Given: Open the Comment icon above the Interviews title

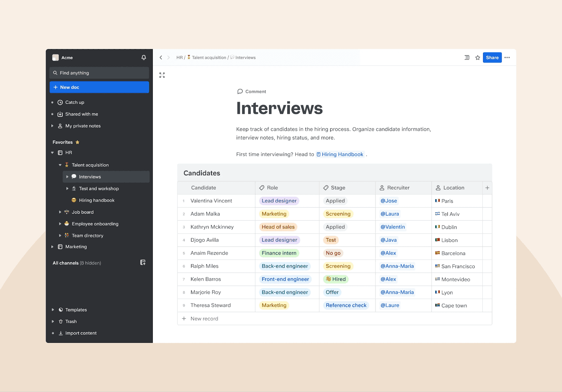Looking at the screenshot, I should (240, 91).
